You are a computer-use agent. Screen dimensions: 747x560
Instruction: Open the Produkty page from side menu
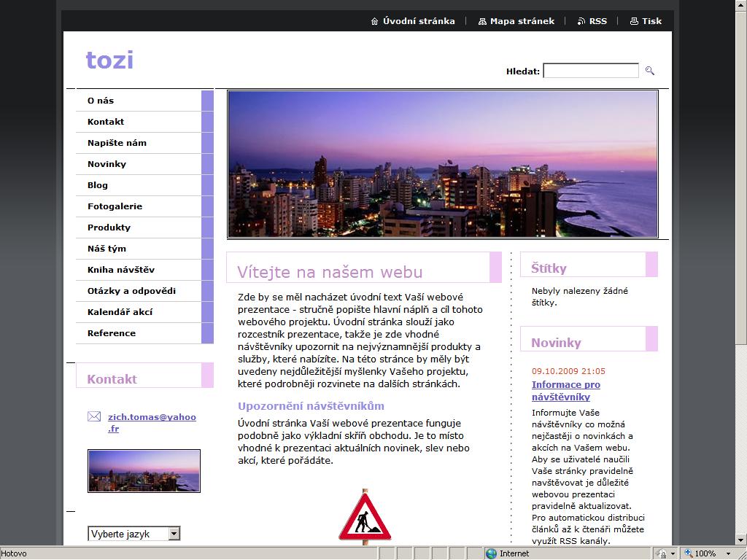109,227
